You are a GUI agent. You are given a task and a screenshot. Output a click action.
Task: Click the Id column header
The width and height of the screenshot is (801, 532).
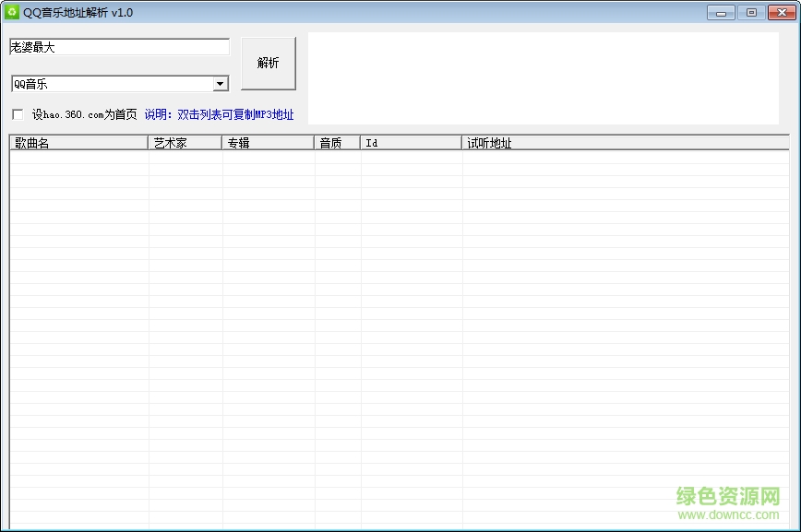[x=411, y=143]
